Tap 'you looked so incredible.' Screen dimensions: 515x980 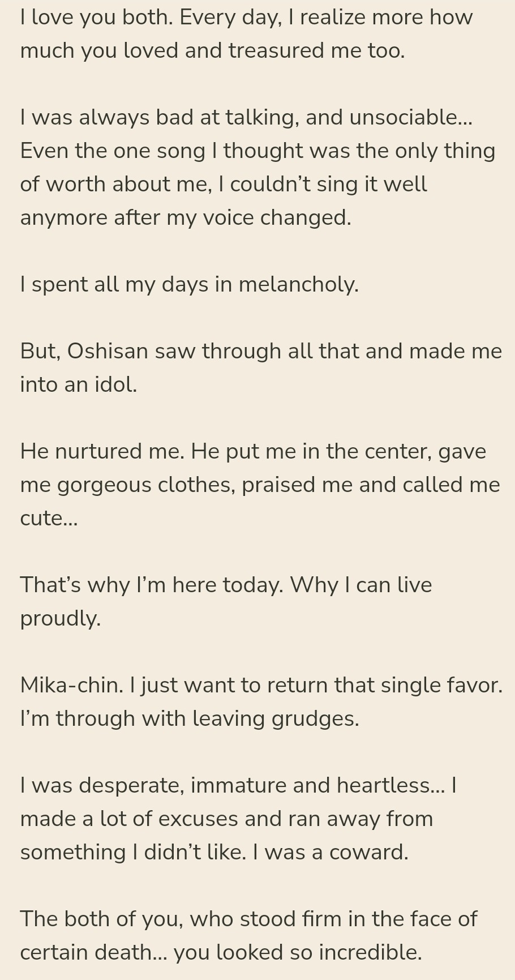[298, 953]
